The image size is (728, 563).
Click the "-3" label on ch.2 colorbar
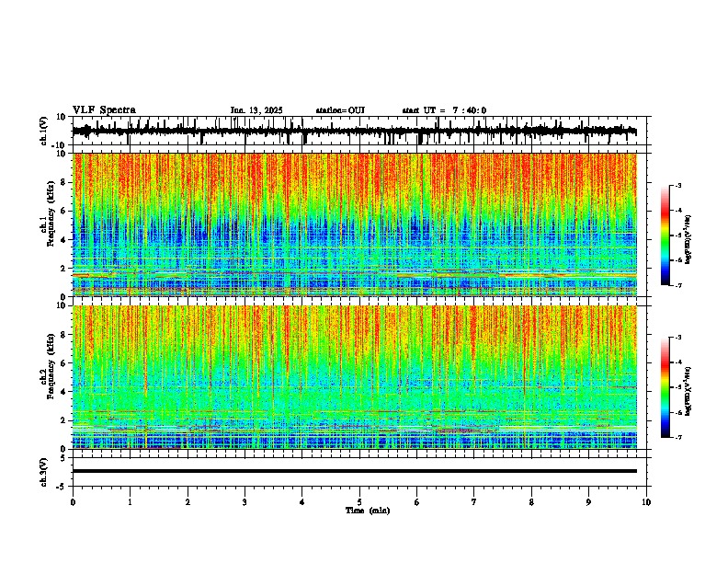(x=678, y=338)
